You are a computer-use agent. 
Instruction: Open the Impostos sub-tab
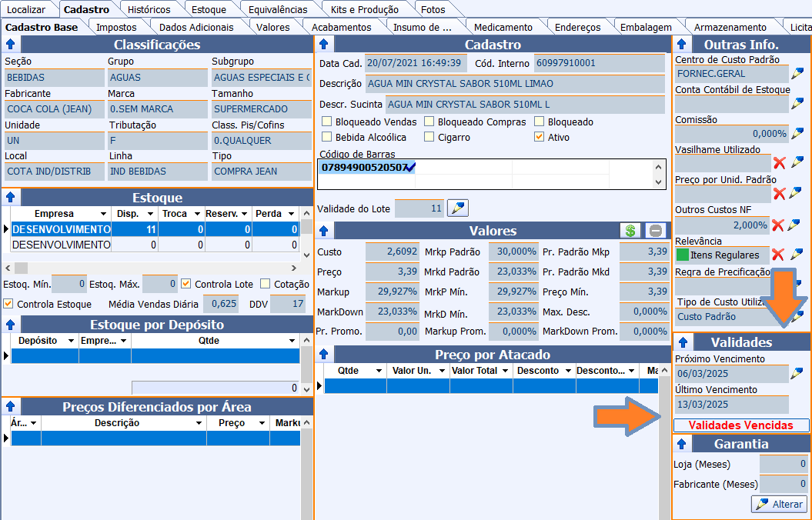(116, 27)
